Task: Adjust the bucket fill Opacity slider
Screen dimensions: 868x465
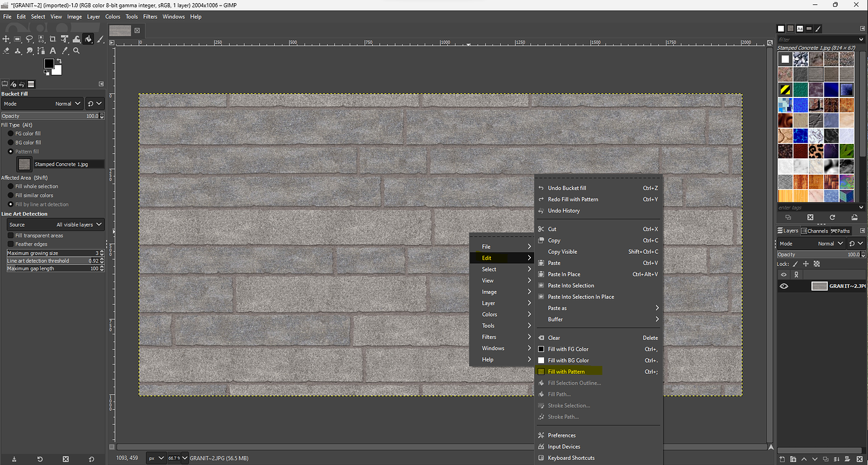Action: pyautogui.click(x=53, y=116)
